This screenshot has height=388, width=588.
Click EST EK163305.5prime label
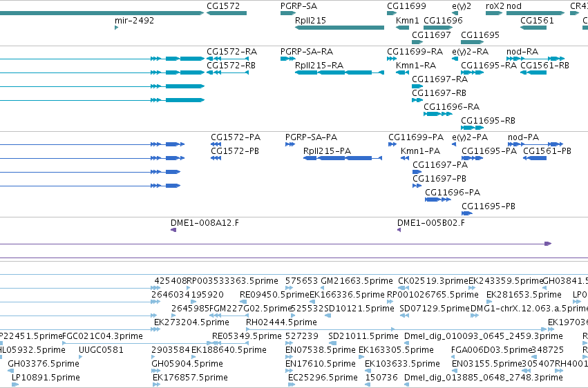[x=396, y=350]
